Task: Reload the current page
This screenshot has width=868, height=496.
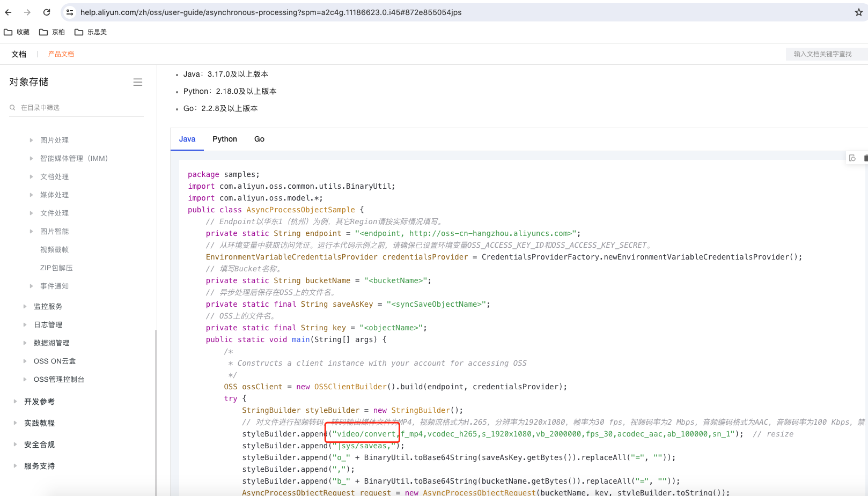Action: click(47, 12)
